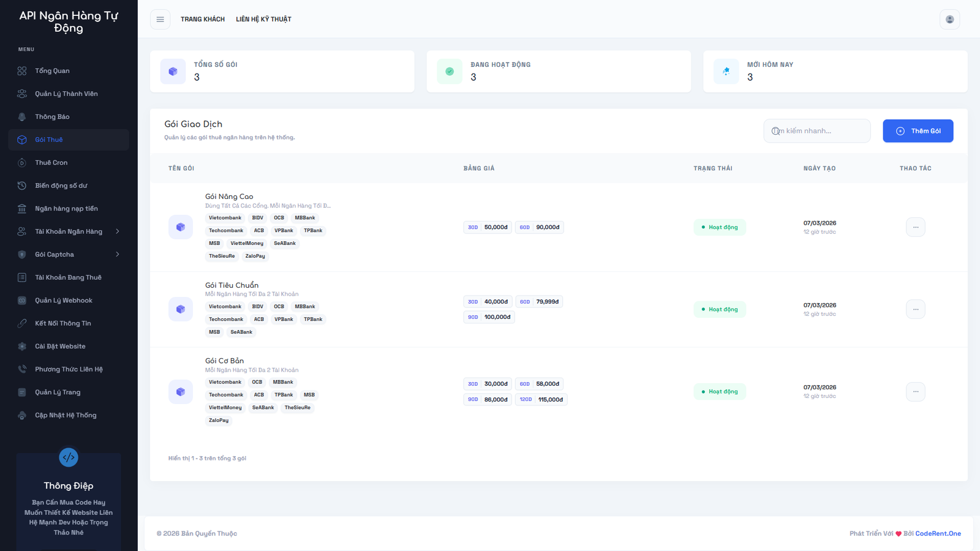
Task: Click the Gói Cơ Bản package cube icon
Action: tap(181, 392)
